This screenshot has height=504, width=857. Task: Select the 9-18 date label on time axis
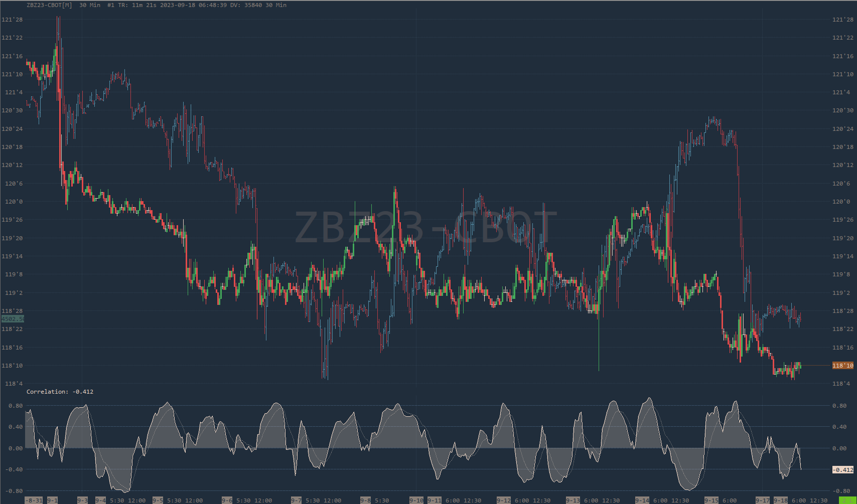pyautogui.click(x=781, y=500)
